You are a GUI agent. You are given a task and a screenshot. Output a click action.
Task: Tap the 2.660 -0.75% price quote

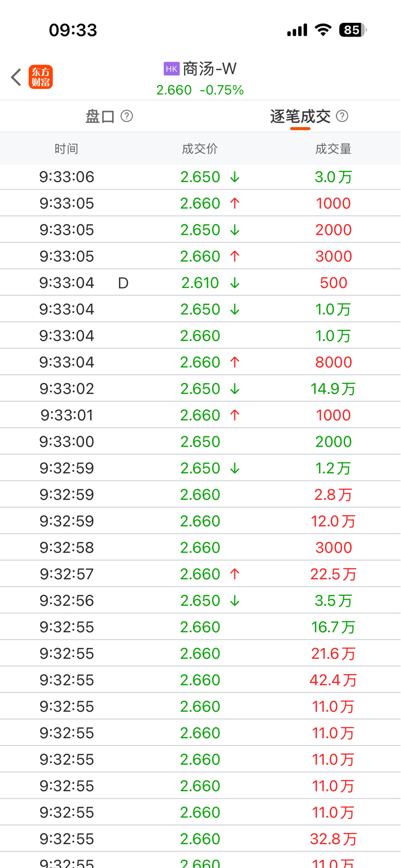click(x=200, y=90)
